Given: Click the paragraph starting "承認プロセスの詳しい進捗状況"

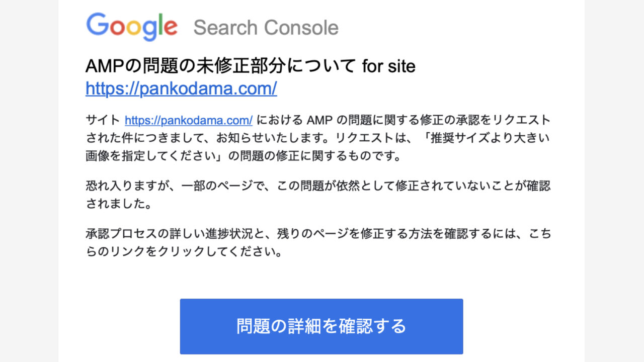Looking at the screenshot, I should click(318, 242).
